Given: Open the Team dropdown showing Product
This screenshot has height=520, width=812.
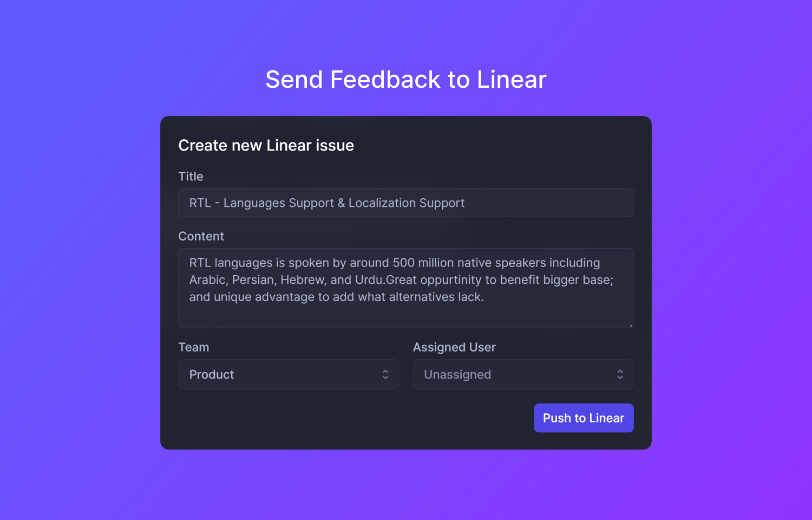Looking at the screenshot, I should coord(289,374).
